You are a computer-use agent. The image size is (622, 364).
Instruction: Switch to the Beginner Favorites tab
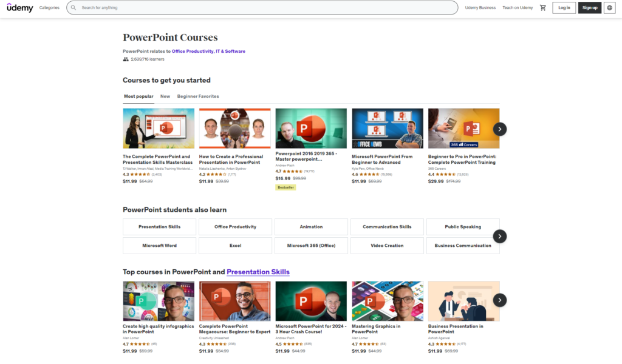coord(198,96)
